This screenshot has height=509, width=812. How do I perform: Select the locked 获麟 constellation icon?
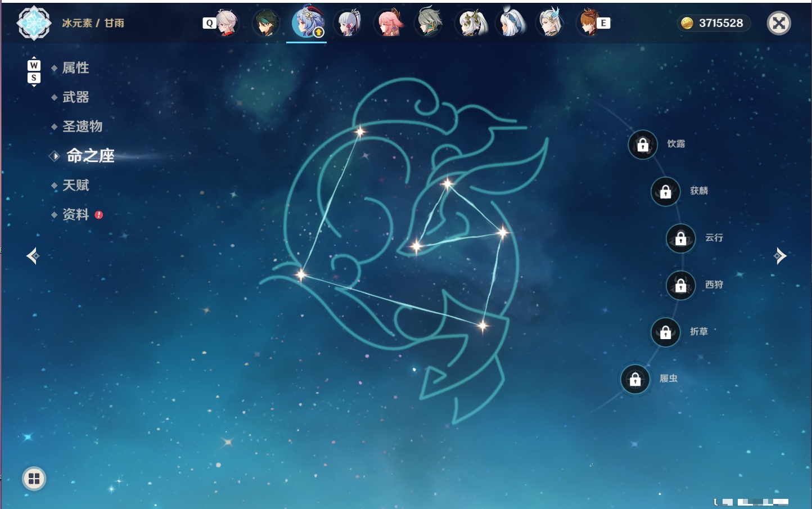tap(665, 191)
